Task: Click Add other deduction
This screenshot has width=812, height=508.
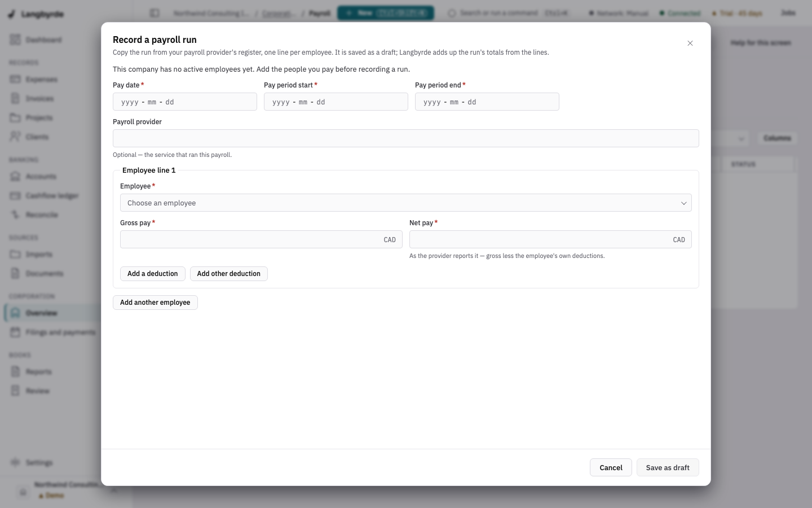Action: point(229,274)
